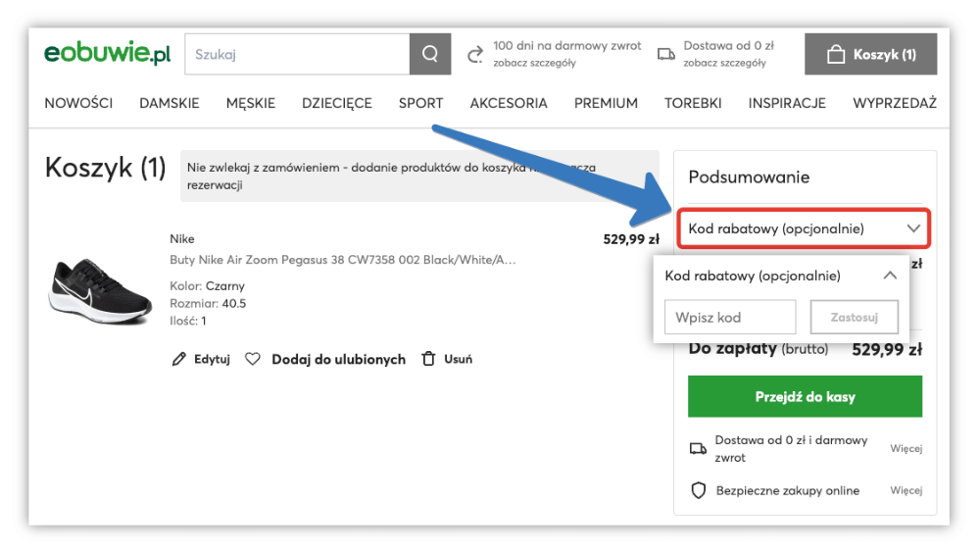Open the WYPRZEDAŻ menu category
The image size is (980, 554).
(895, 103)
